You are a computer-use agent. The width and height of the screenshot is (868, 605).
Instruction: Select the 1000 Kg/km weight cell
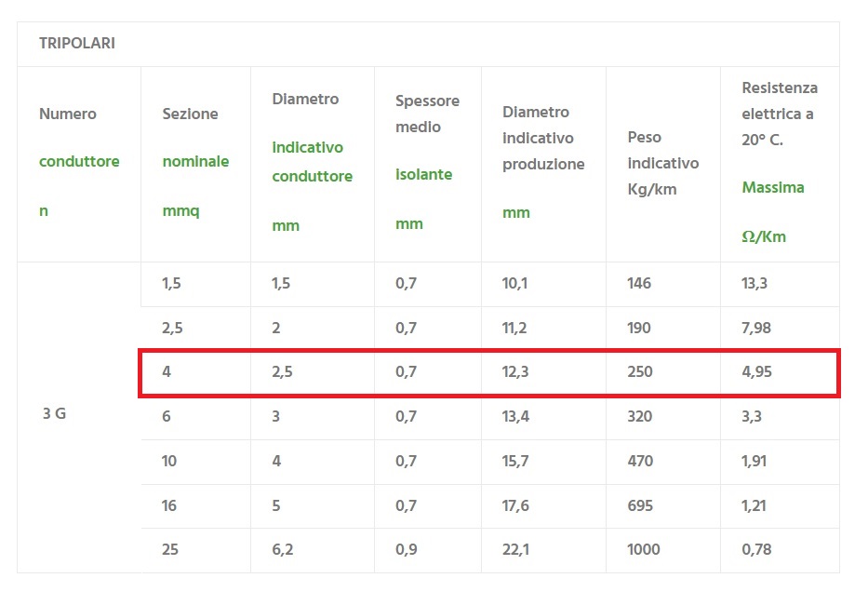(644, 550)
